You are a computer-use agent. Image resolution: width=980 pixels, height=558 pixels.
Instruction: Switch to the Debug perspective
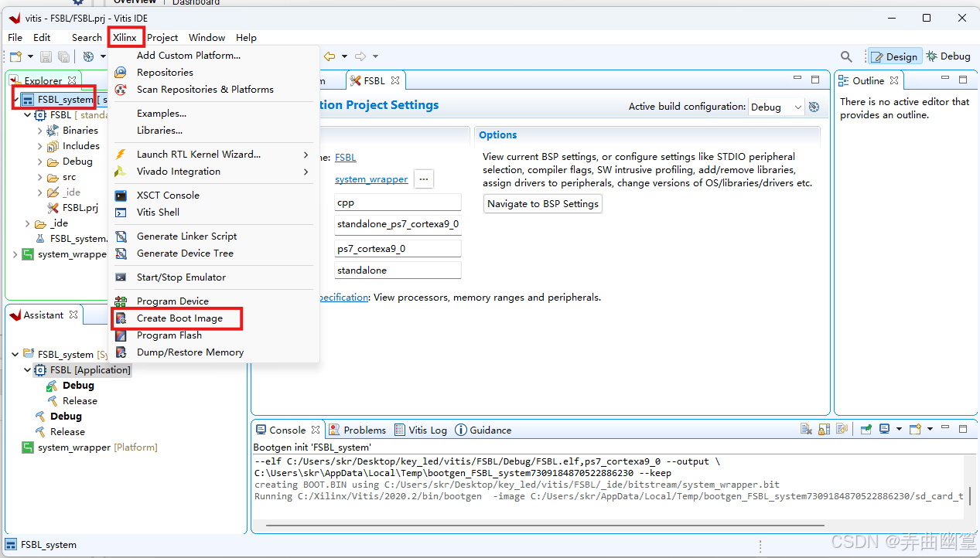coord(948,56)
